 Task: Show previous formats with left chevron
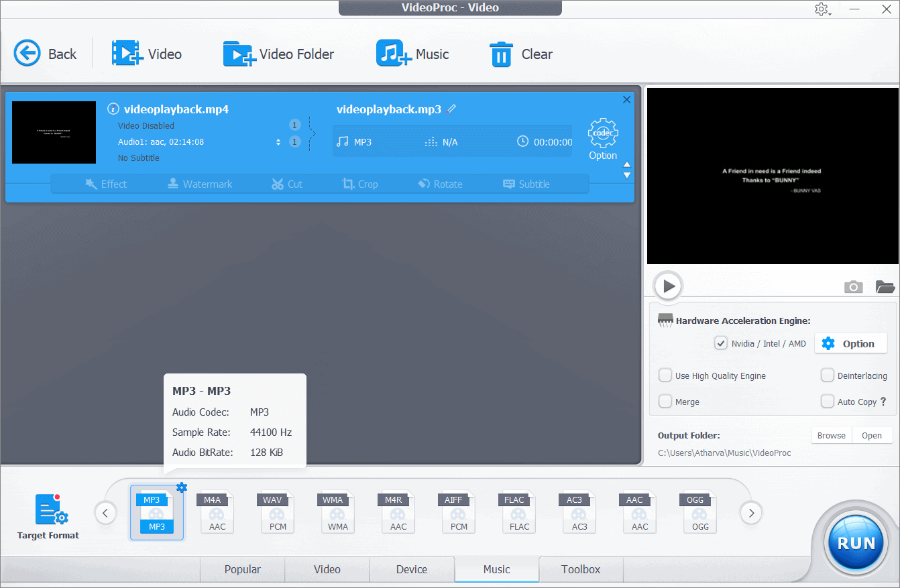pyautogui.click(x=105, y=514)
